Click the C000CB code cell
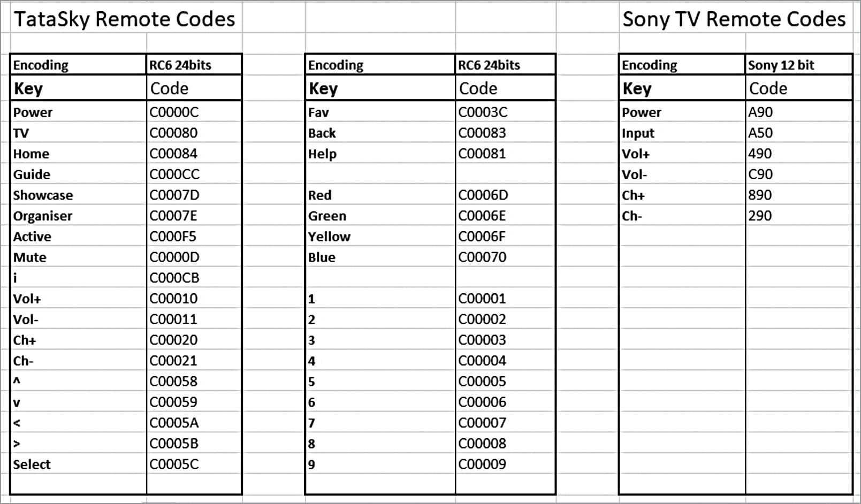This screenshot has height=504, width=861. coord(174,278)
